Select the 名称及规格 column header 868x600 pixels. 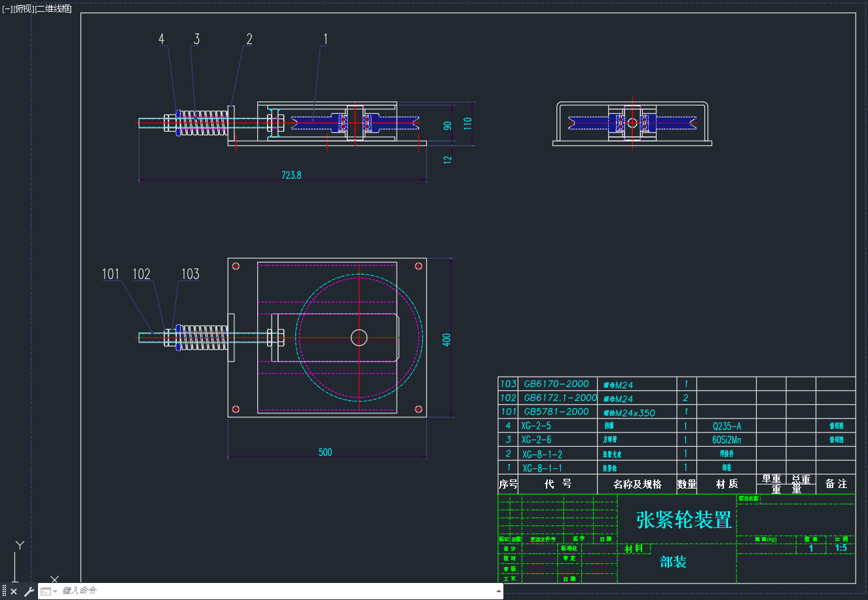[x=638, y=484]
